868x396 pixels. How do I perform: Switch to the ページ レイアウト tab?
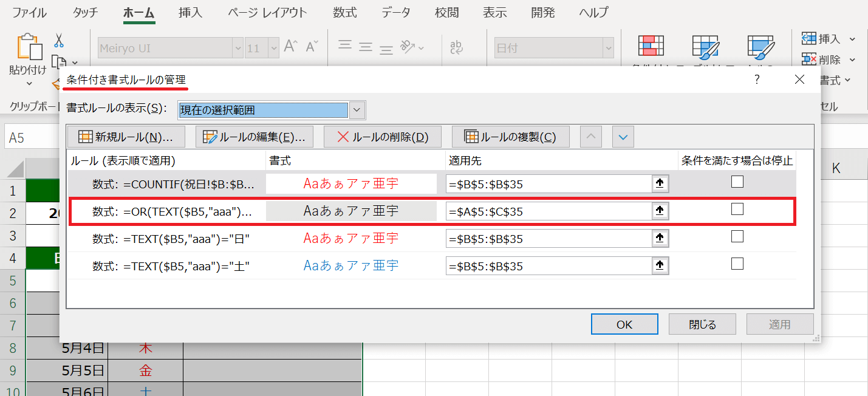(x=267, y=12)
